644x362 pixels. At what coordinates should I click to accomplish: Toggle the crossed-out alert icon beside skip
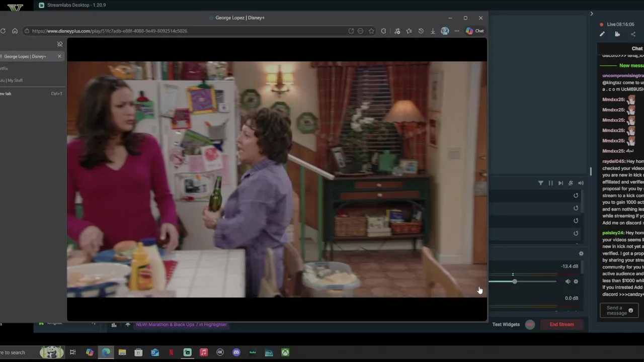pos(571,183)
